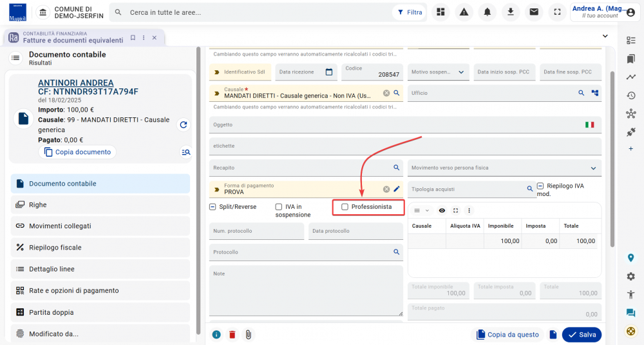Open the warning alerts triangle icon
644x345 pixels.
pos(464,12)
